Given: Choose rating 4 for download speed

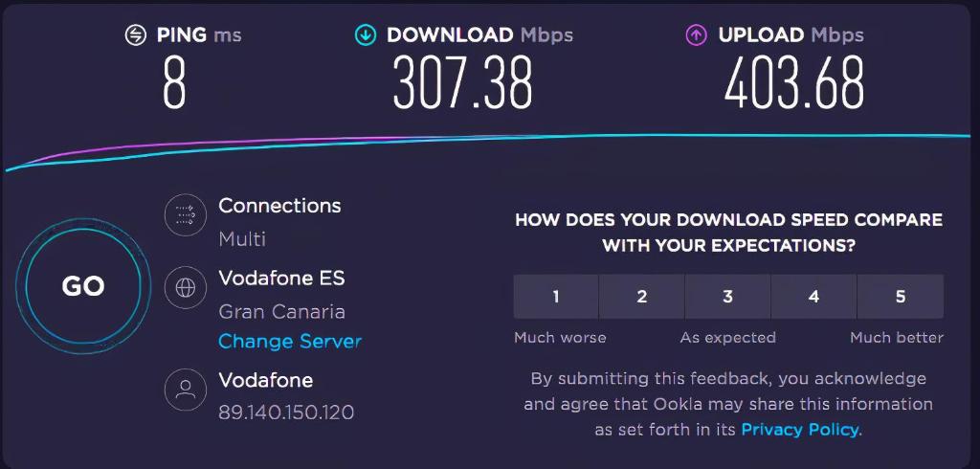Looking at the screenshot, I should pyautogui.click(x=813, y=297).
